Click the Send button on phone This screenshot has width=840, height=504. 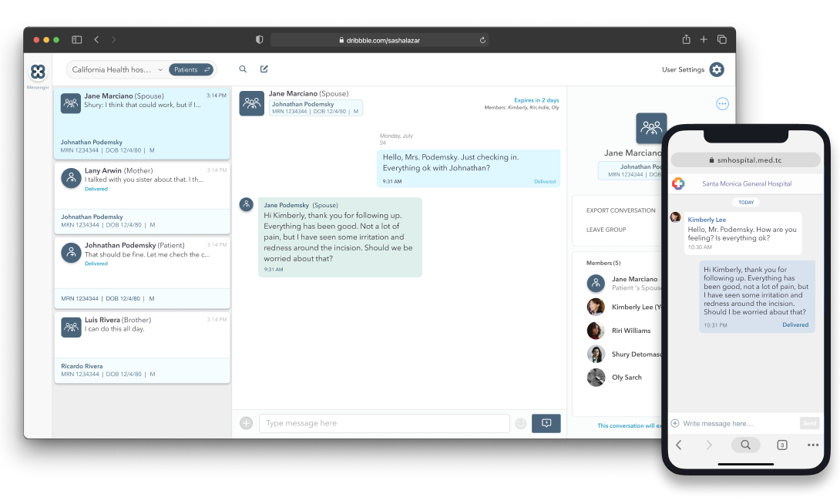pos(809,423)
